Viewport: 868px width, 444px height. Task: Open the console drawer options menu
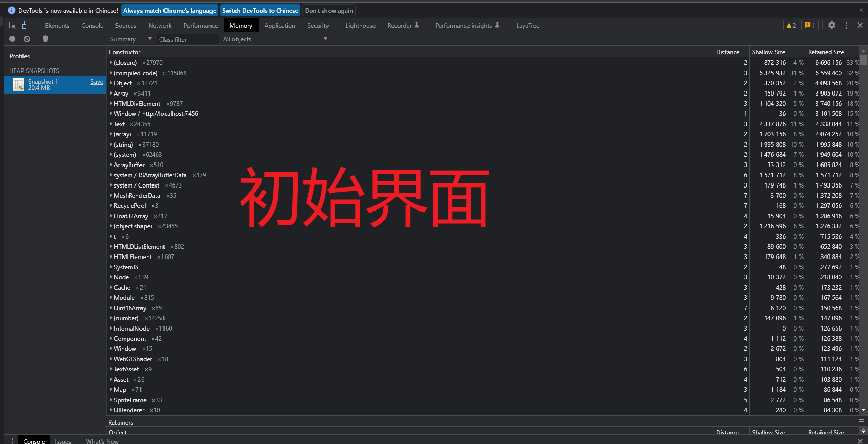12,441
